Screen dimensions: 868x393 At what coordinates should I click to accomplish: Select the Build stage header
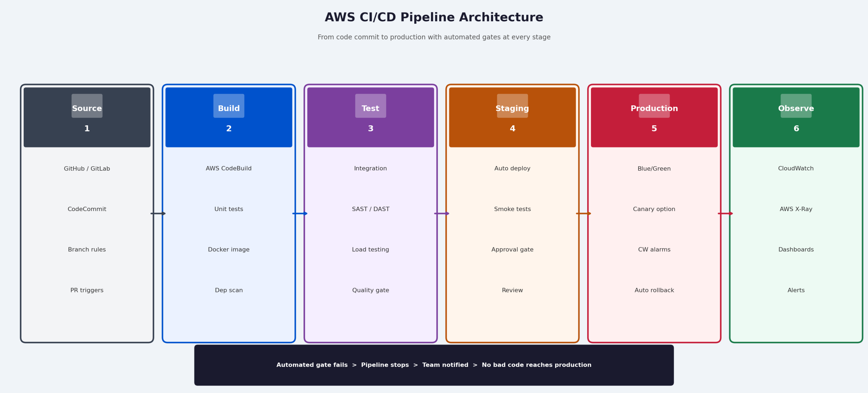(x=229, y=117)
